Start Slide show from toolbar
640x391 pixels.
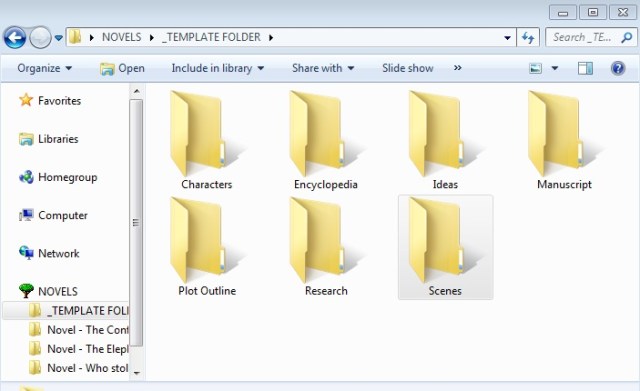pos(408,68)
